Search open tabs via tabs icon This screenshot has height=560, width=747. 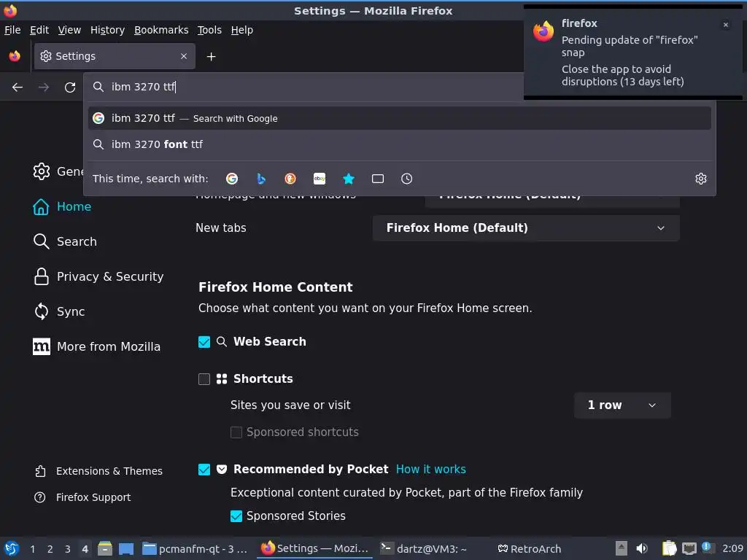tap(378, 179)
